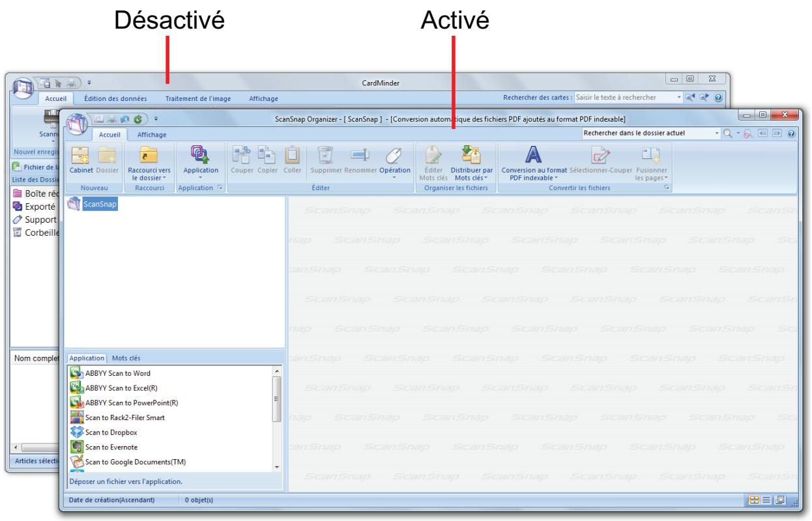Image resolution: width=812 pixels, height=521 pixels.
Task: Open CardMinder help icon
Action: [719, 98]
